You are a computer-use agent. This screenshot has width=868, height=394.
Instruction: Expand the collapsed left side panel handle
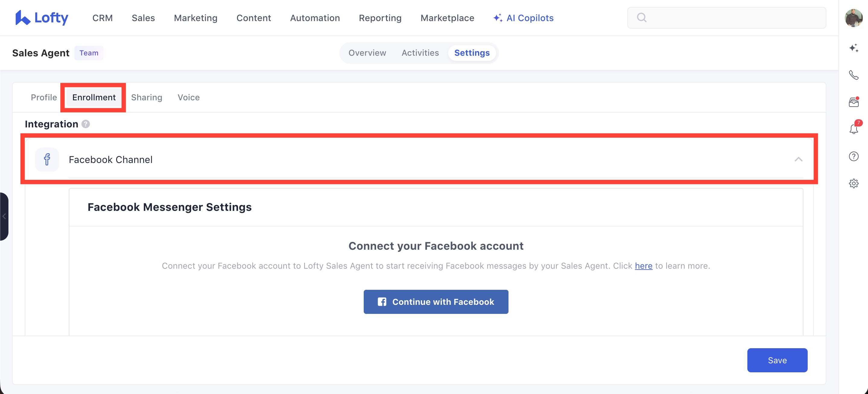tap(4, 216)
